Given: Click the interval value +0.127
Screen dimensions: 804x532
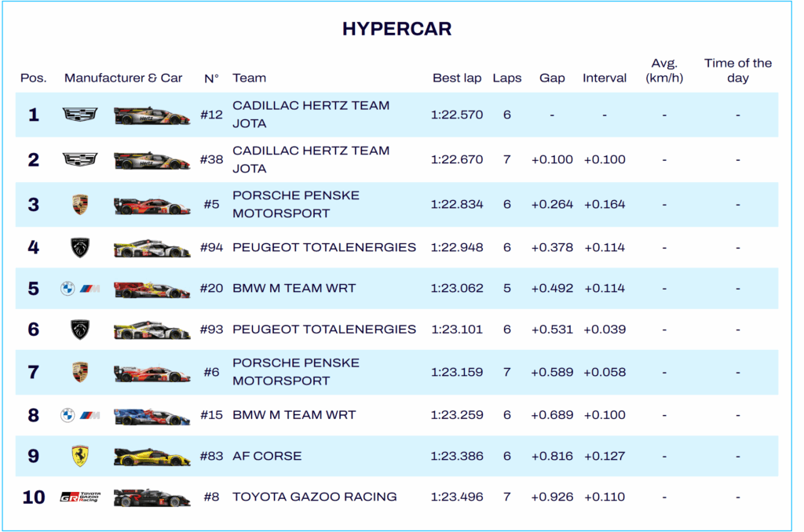Looking at the screenshot, I should (x=605, y=456).
